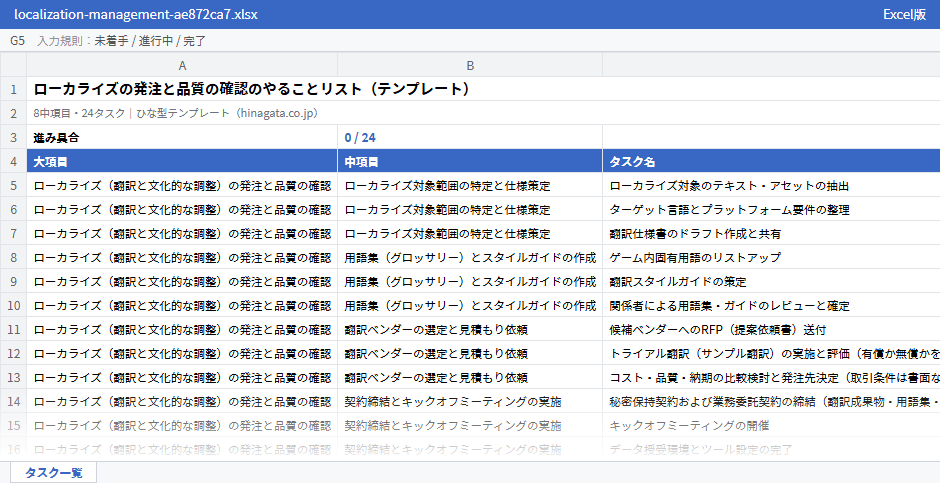Screen dimensions: 940x483
Task: Click row header 5
Action: point(13,185)
